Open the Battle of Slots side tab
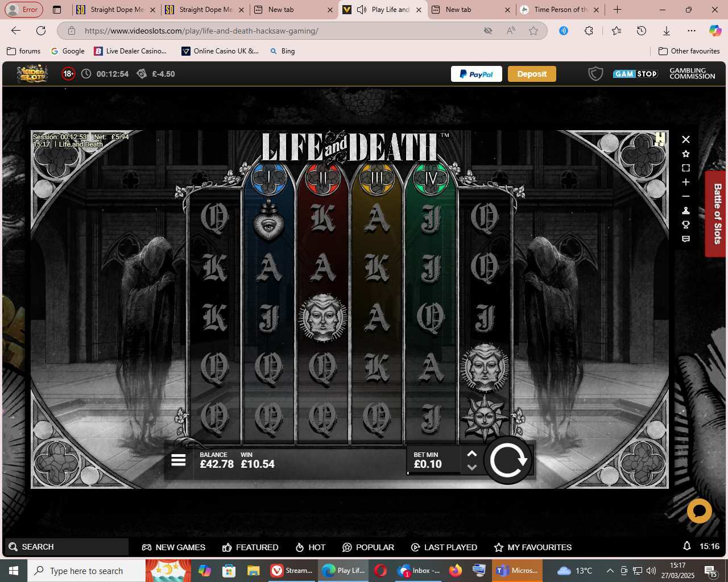 [x=717, y=214]
